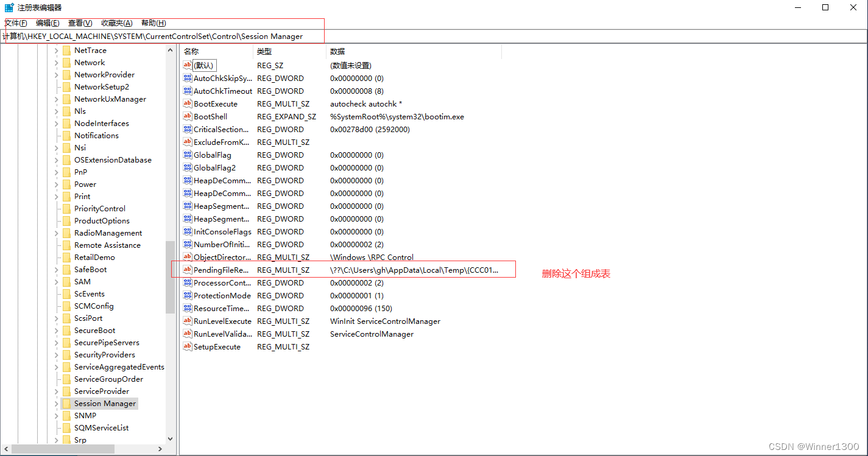Select the ServiceAggregatedEvents key
868x456 pixels.
coord(119,367)
